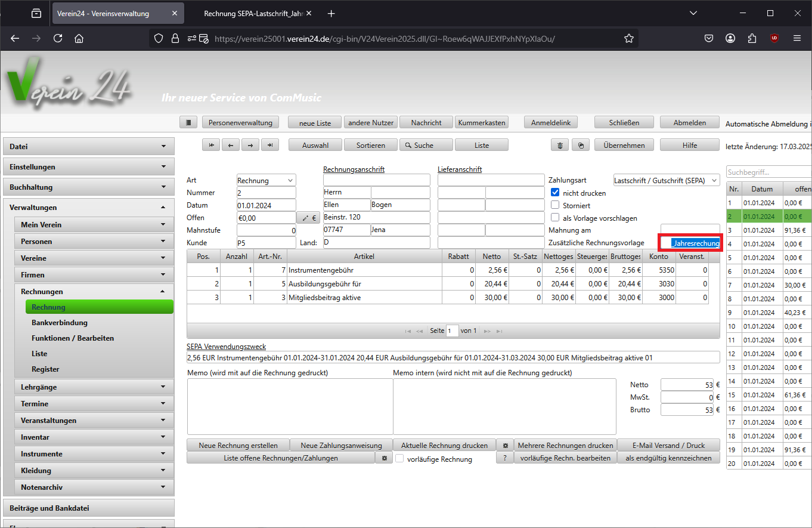Click the trash delete icon in toolbar
The width and height of the screenshot is (812, 528).
pos(559,145)
